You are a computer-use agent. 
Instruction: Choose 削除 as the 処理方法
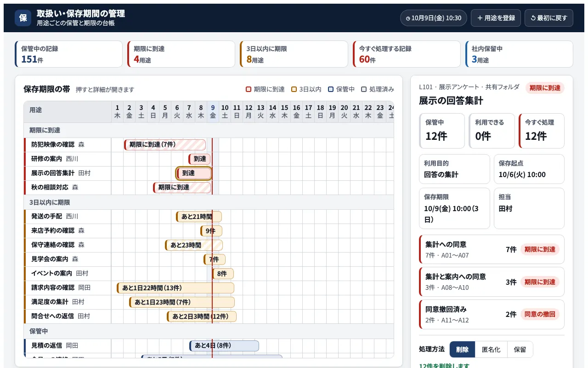tap(462, 350)
